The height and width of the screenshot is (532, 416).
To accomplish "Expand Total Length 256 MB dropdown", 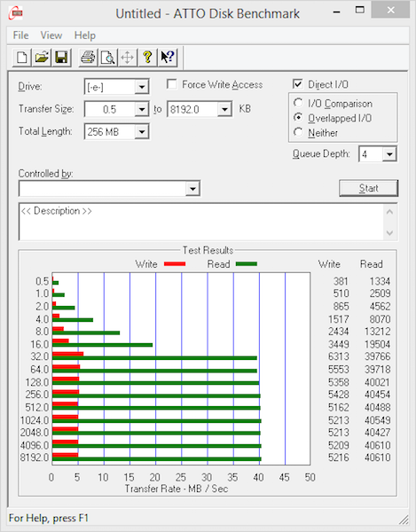I will point(142,131).
